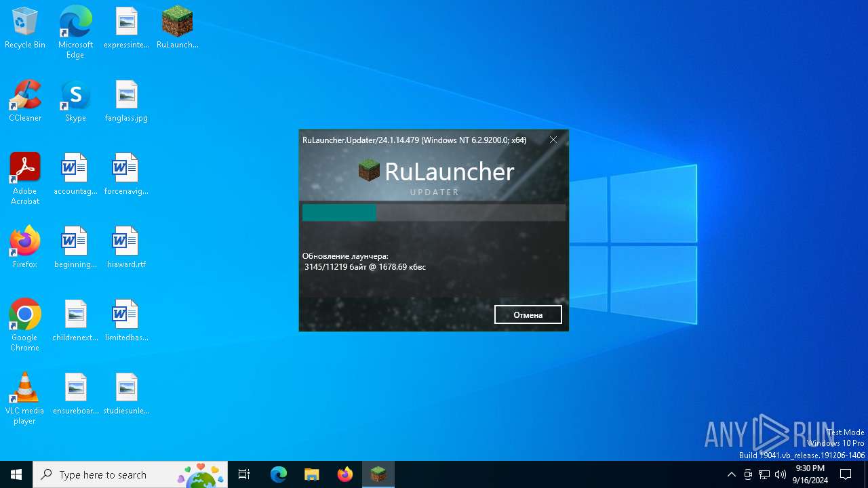
Task: Open File Explorer from the taskbar
Action: pos(311,474)
